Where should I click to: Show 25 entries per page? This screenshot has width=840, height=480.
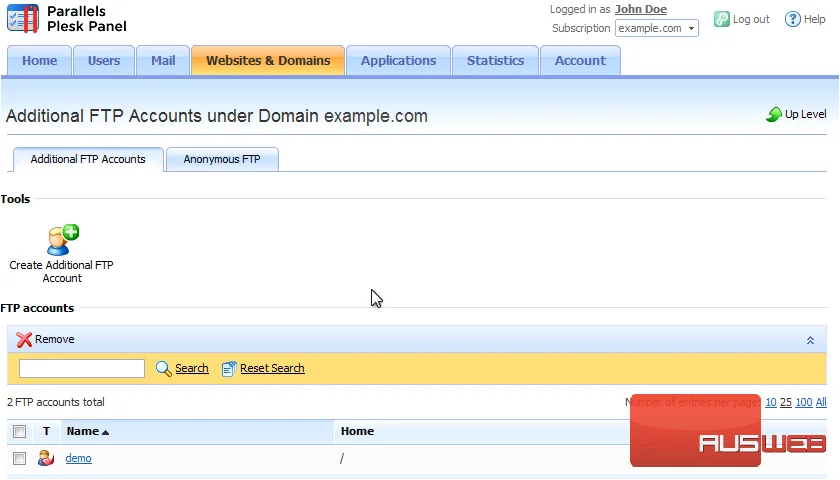point(786,402)
